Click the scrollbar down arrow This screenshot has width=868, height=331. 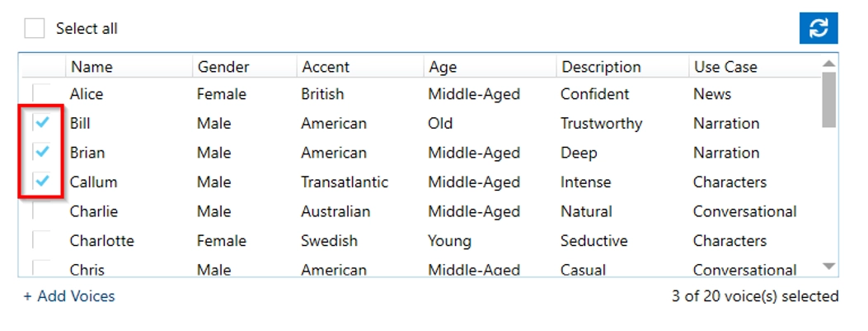pyautogui.click(x=828, y=267)
